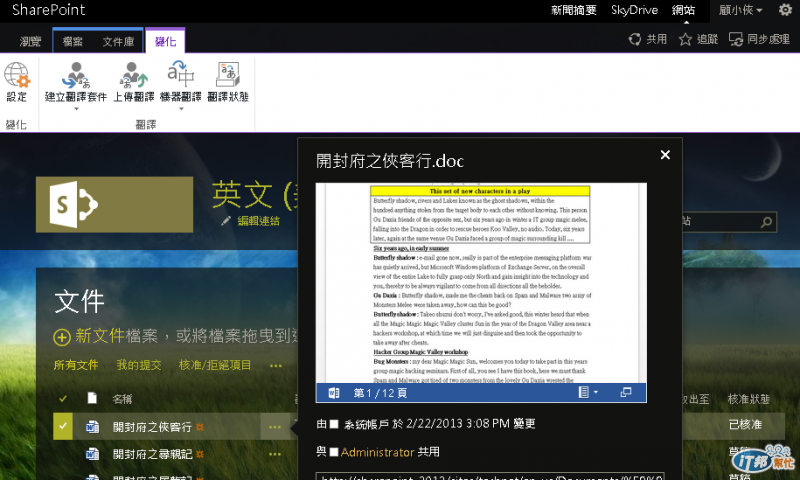The width and height of the screenshot is (800, 480).
Task: Open the settings gear menu
Action: 785,10
